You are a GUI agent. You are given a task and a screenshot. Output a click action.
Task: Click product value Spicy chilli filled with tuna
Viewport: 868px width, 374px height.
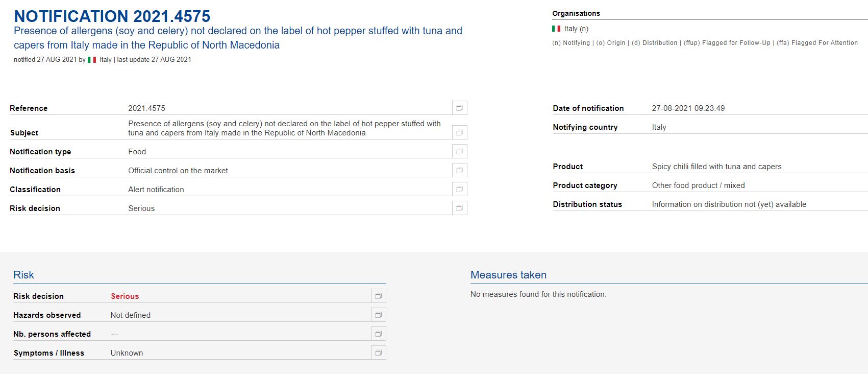(x=716, y=167)
